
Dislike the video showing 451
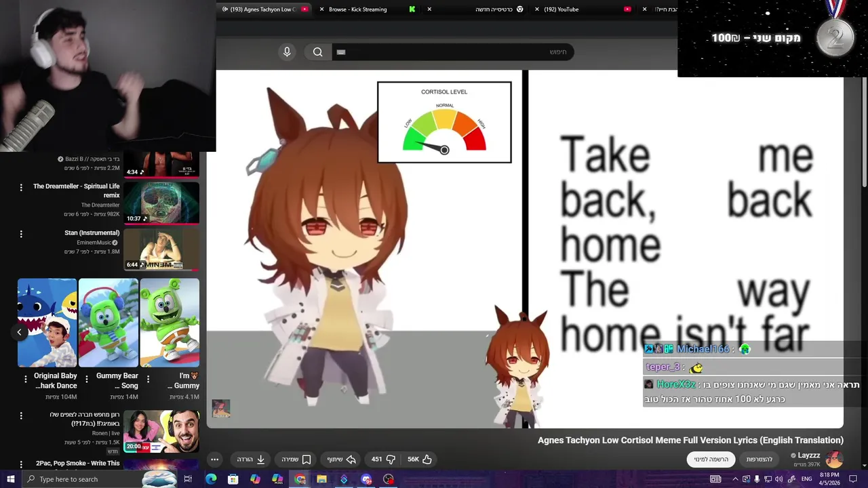tap(383, 460)
